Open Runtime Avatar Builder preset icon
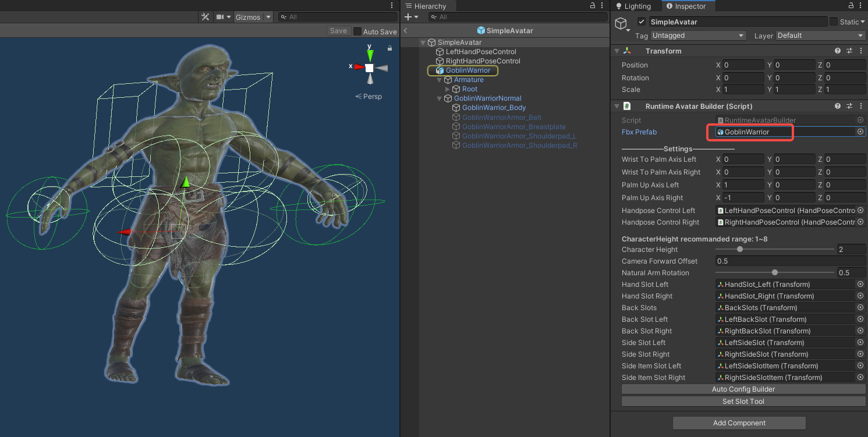 click(849, 106)
